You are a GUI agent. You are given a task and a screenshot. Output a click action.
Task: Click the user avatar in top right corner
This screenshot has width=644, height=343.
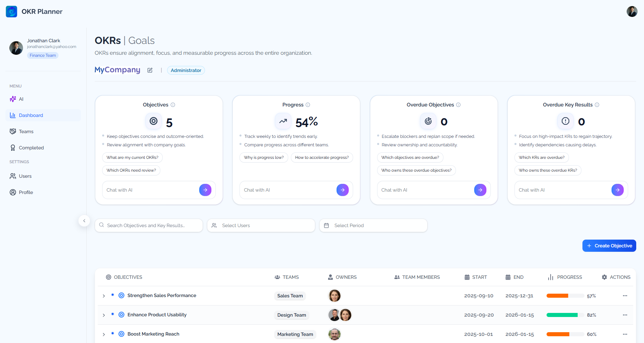632,11
